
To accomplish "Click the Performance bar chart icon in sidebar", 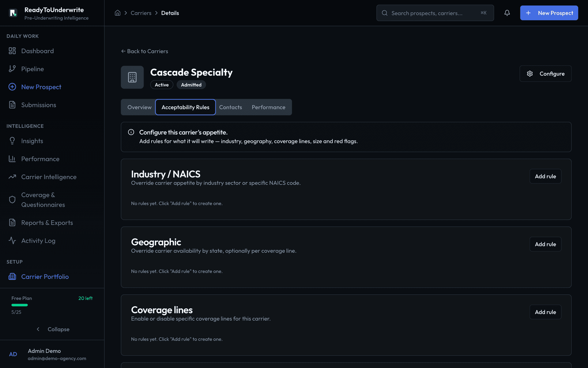I will (x=12, y=159).
